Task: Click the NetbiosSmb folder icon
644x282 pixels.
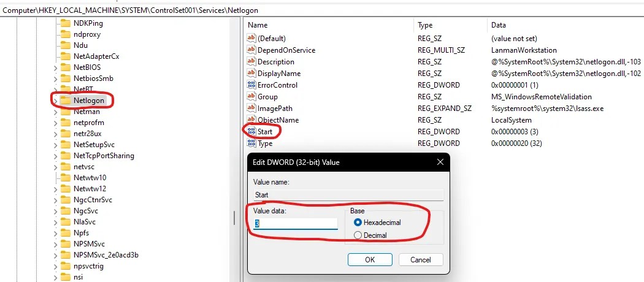Action: (x=66, y=78)
